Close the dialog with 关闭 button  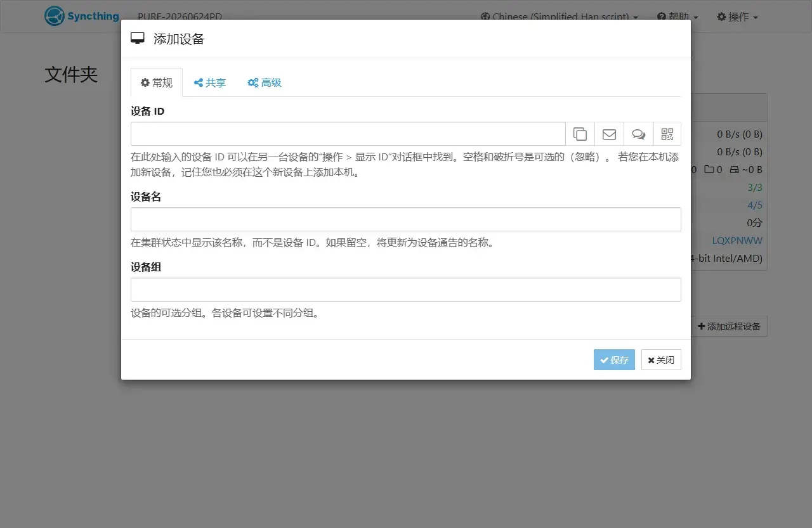[x=661, y=360]
